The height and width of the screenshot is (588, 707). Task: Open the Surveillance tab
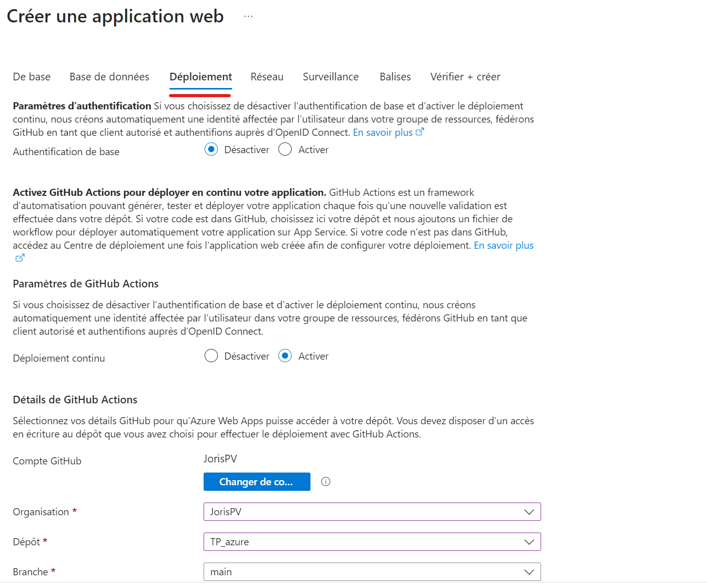(331, 77)
